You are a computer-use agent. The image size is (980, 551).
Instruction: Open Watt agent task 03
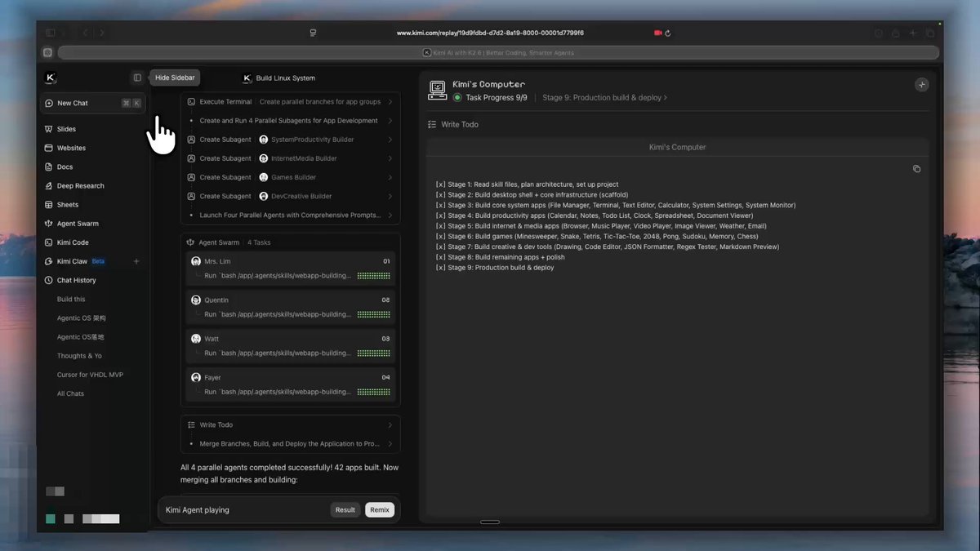pos(290,346)
